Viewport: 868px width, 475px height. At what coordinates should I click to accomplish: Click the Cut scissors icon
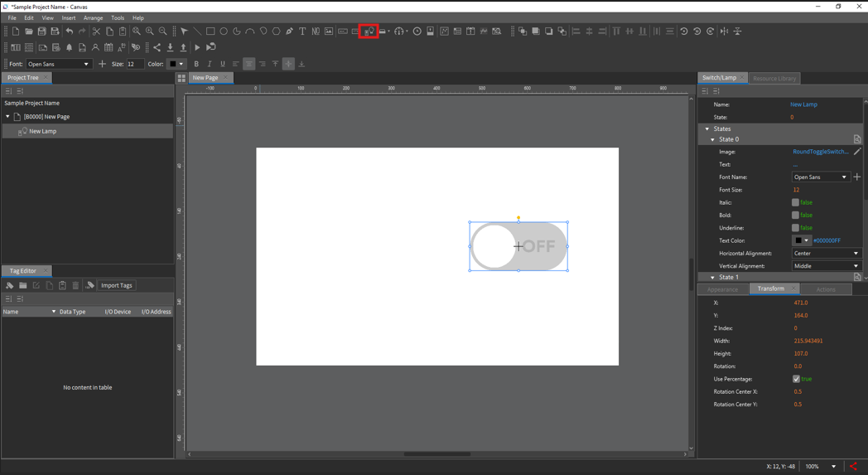point(96,32)
